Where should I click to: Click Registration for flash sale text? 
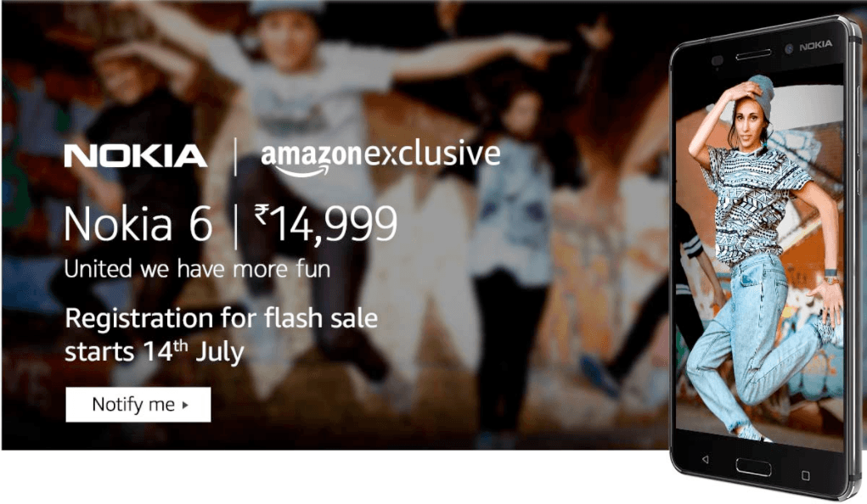[221, 318]
